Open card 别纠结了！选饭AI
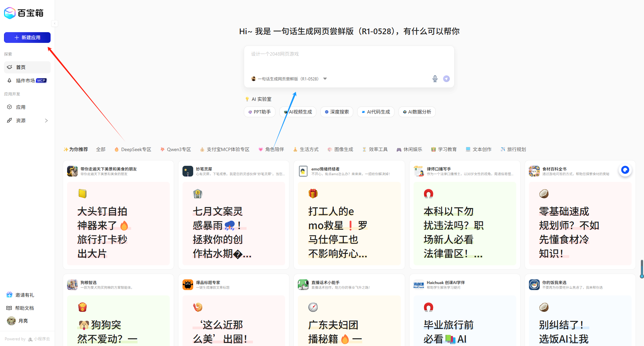The image size is (644, 346). click(580, 321)
